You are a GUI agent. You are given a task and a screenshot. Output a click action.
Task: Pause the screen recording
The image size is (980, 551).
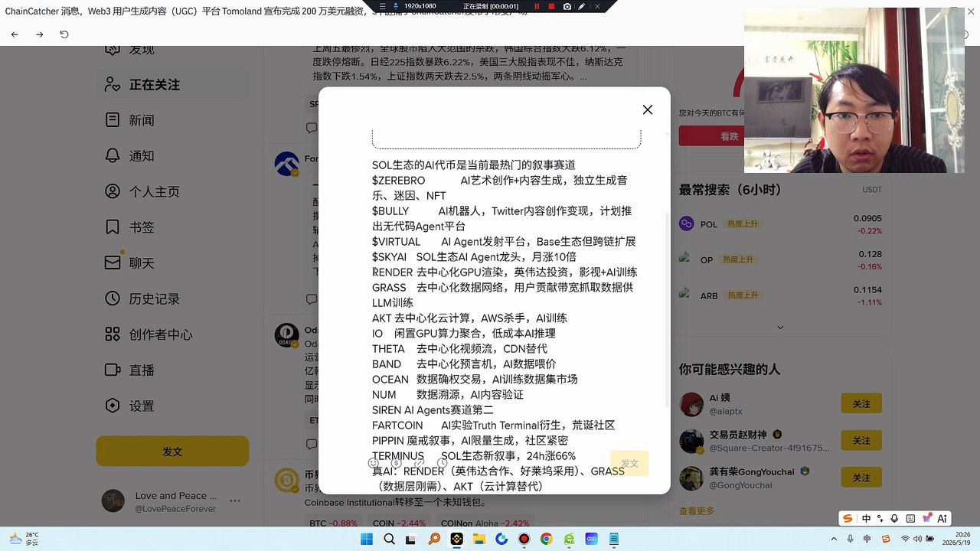[x=537, y=6]
